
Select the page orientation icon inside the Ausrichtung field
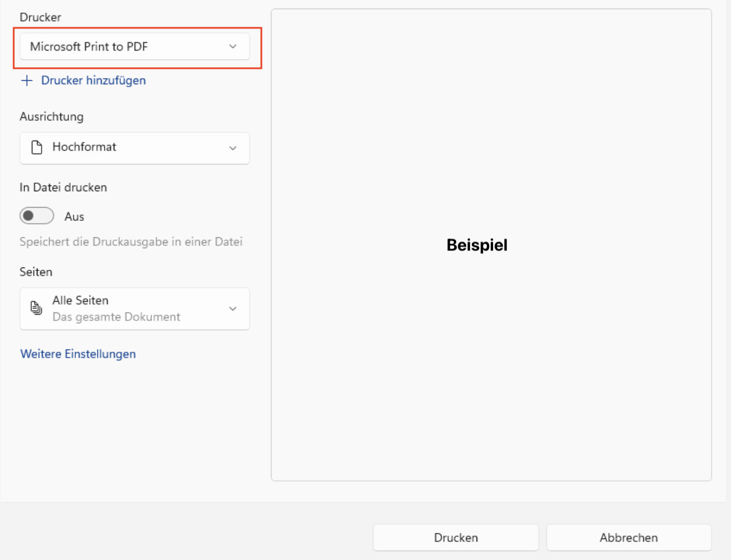click(37, 147)
